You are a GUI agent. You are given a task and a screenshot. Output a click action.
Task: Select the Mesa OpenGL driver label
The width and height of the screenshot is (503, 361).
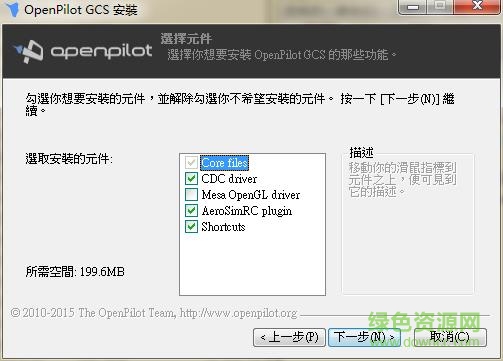251,195
